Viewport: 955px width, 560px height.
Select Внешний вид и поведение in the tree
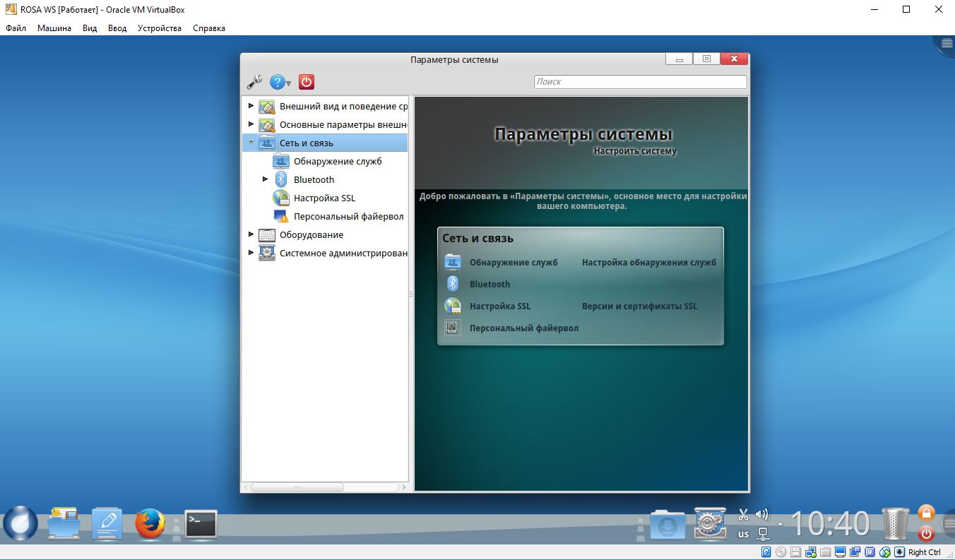343,106
